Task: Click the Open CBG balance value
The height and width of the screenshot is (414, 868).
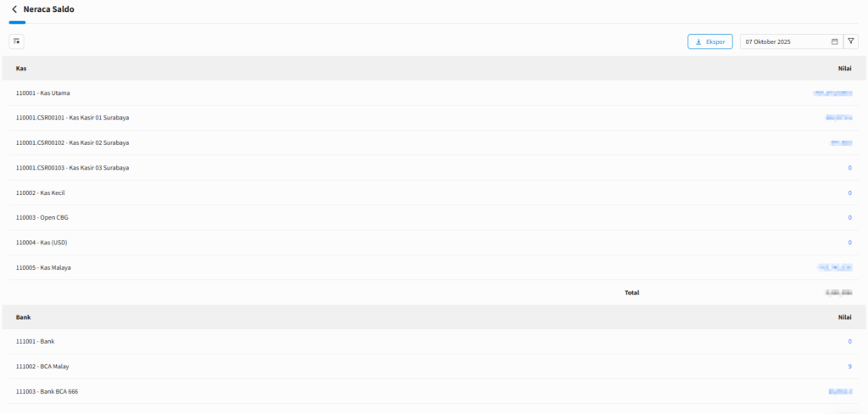Action: pos(849,218)
